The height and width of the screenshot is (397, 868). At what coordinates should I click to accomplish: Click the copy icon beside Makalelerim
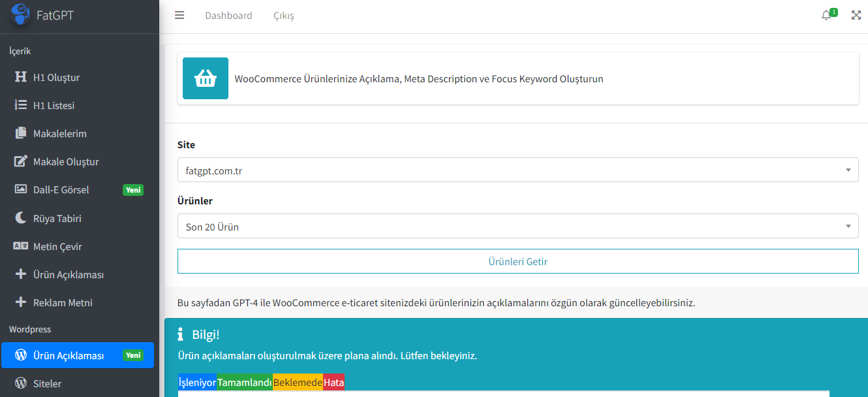(21, 134)
